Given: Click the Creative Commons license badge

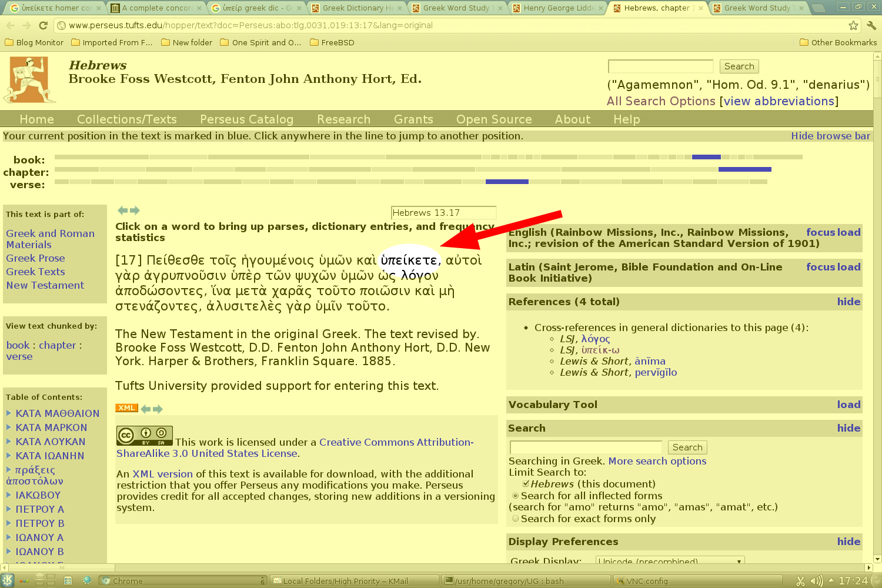Looking at the screenshot, I should pos(145,436).
